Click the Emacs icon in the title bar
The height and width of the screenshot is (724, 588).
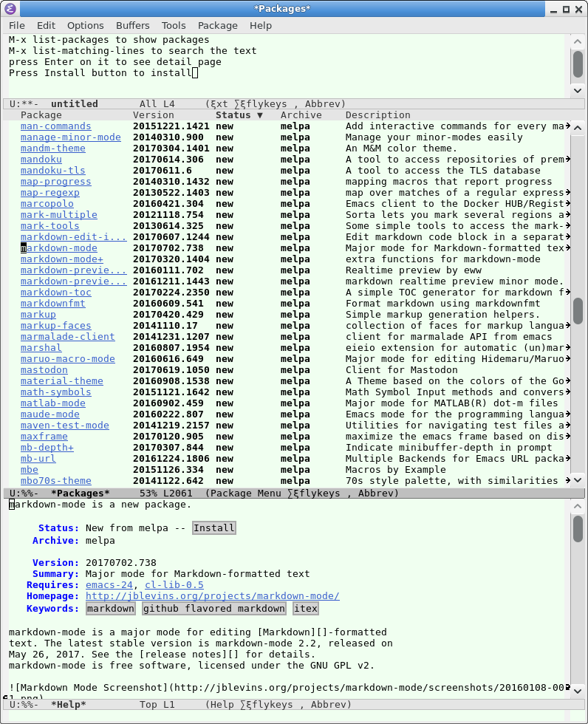pos(10,8)
